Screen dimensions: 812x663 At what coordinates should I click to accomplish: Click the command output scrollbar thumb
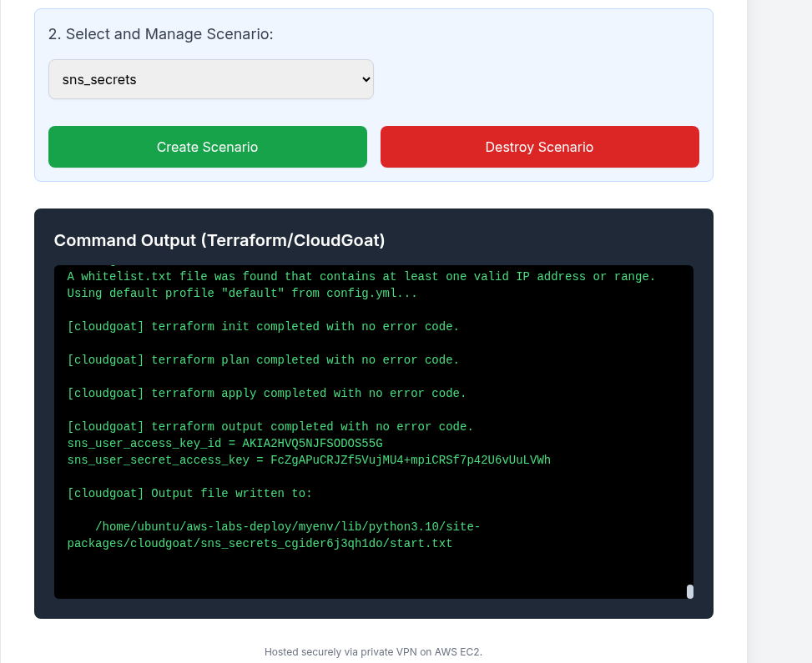click(x=690, y=591)
